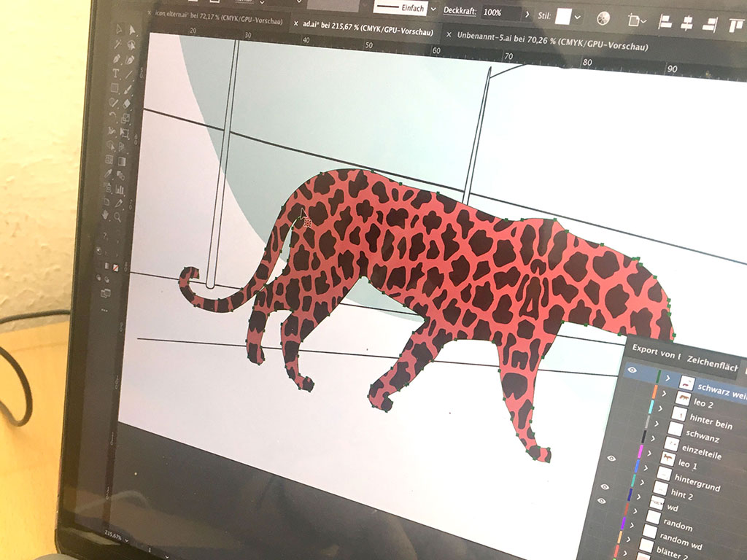747x560 pixels.
Task: Select the Shape Builder tool
Action: pos(111,145)
